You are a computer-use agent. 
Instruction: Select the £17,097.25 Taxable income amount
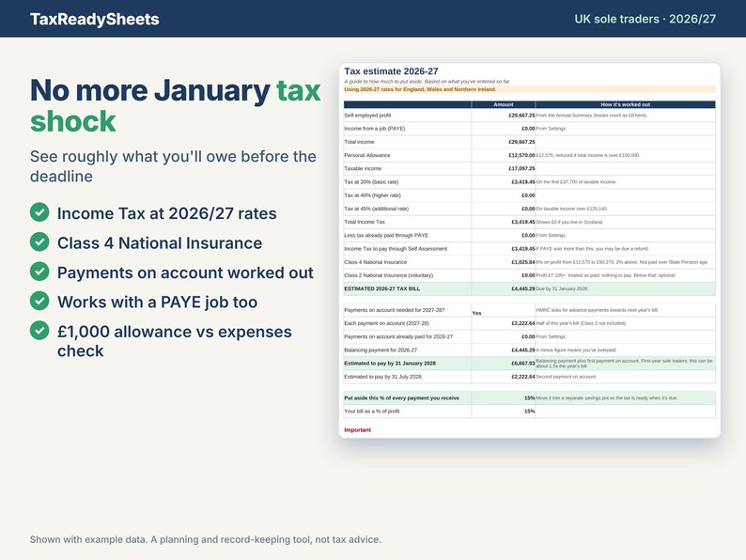pyautogui.click(x=521, y=168)
